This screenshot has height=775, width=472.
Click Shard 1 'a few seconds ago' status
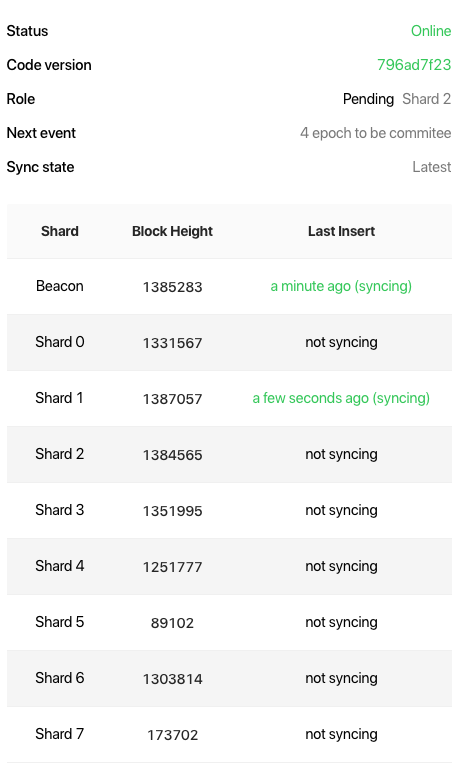(x=341, y=398)
